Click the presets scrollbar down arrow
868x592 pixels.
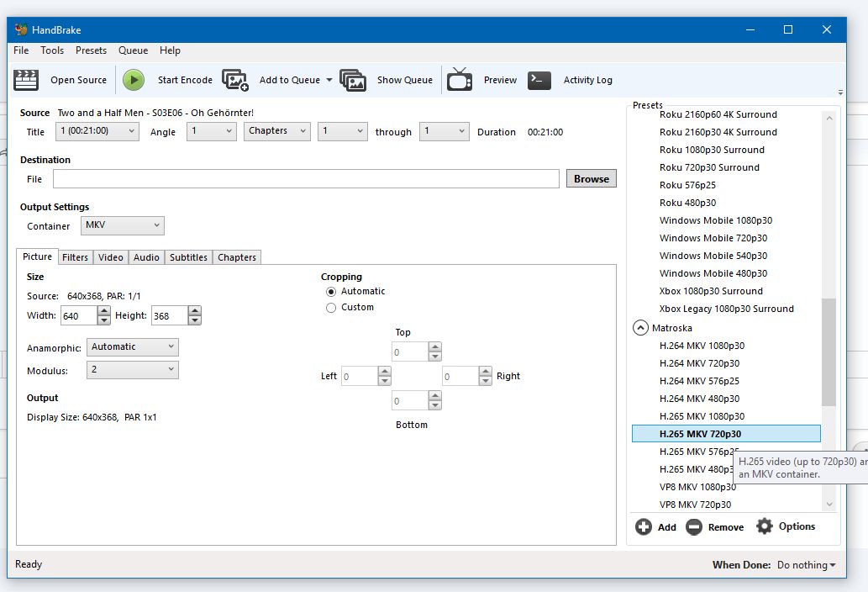829,504
